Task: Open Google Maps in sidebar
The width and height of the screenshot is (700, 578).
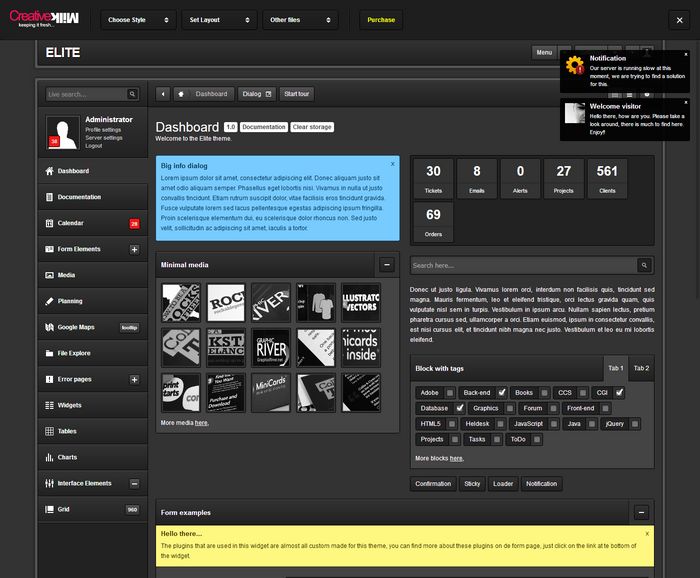Action: (93, 327)
